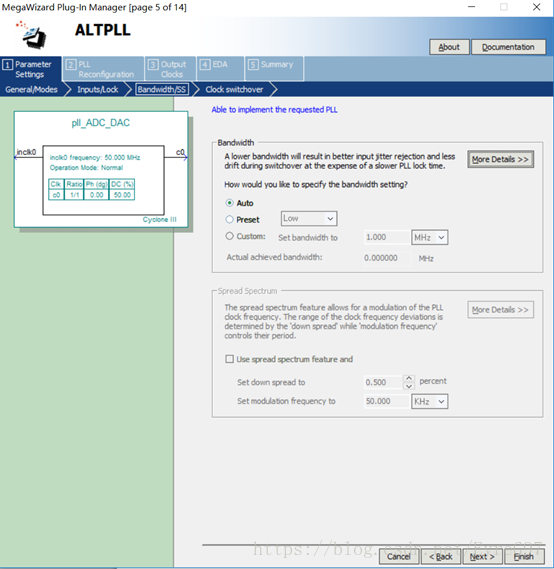
Task: Switch to EDA tab
Action: pyautogui.click(x=220, y=68)
